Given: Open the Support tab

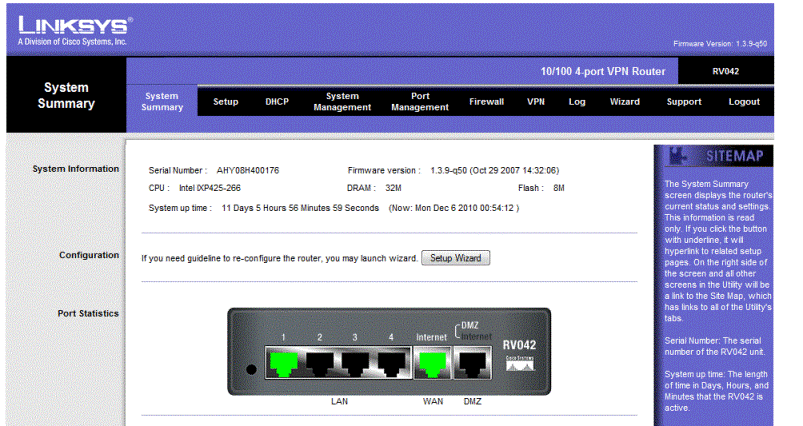Looking at the screenshot, I should tap(684, 101).
